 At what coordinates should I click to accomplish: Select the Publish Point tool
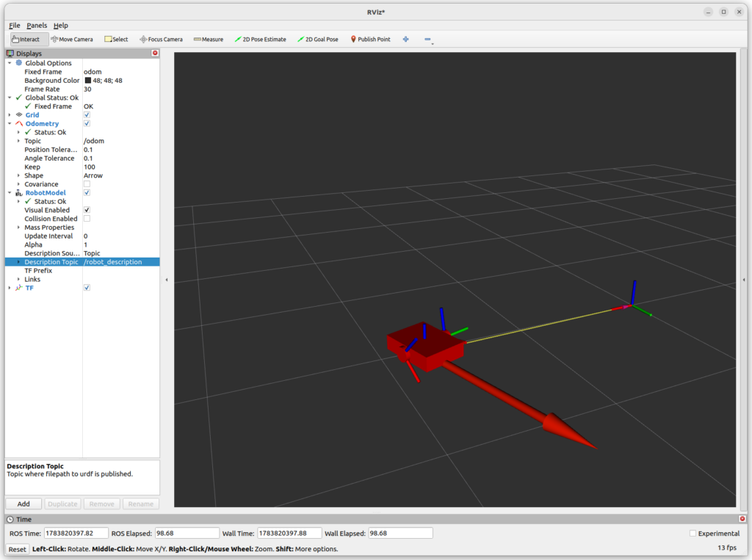coord(370,40)
